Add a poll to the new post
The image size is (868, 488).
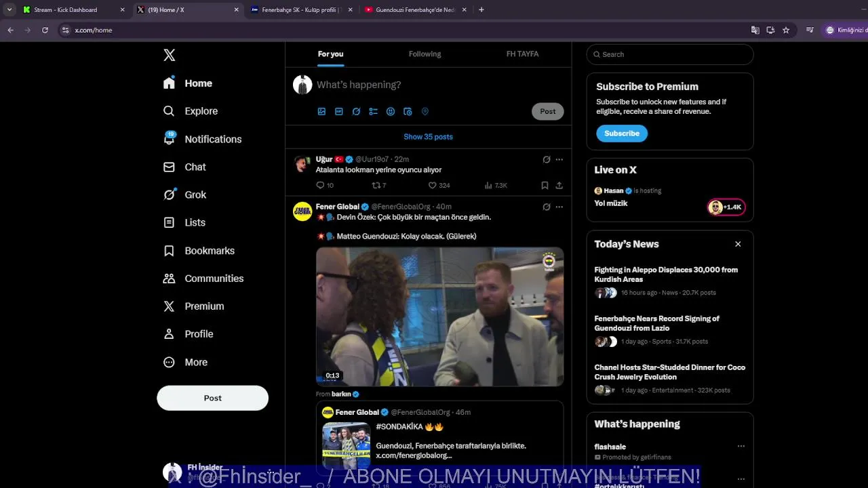(373, 112)
